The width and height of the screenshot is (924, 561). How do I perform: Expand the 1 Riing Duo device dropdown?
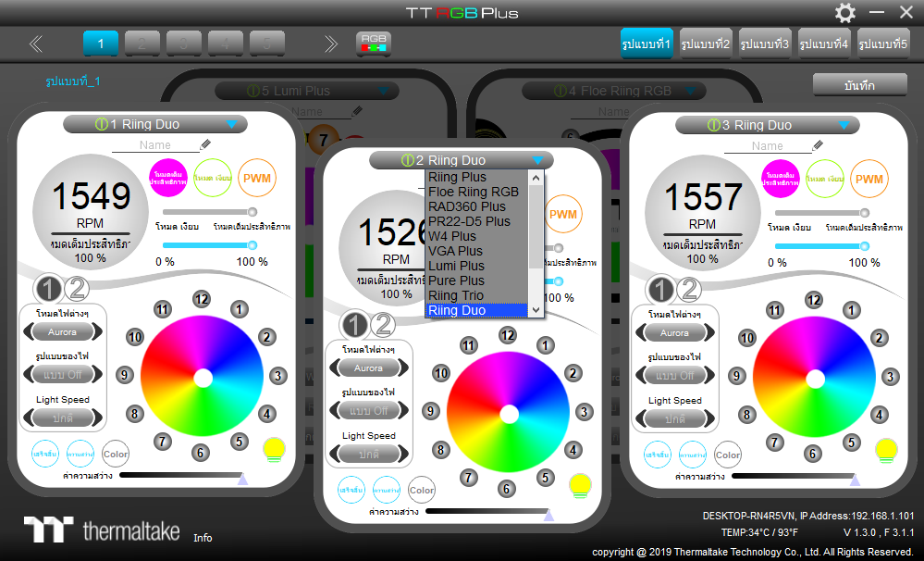click(231, 125)
